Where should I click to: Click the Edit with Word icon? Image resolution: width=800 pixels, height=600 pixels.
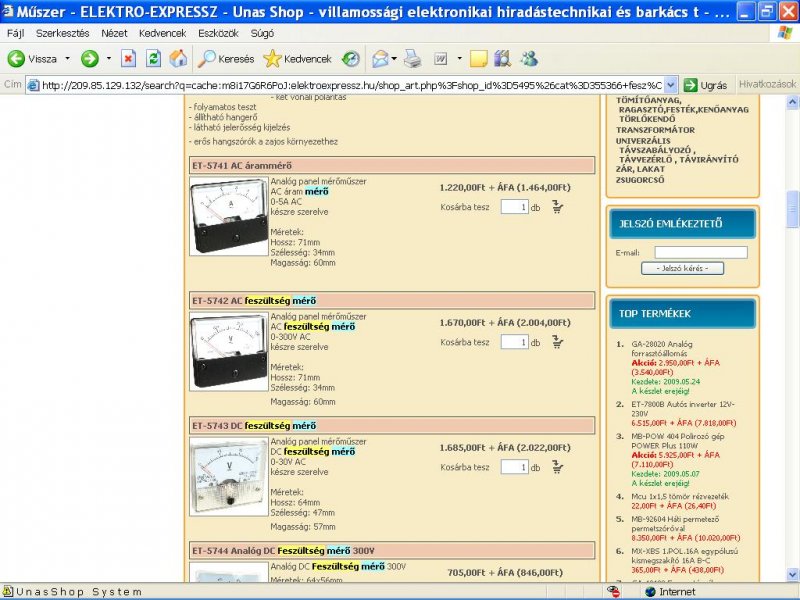click(440, 59)
